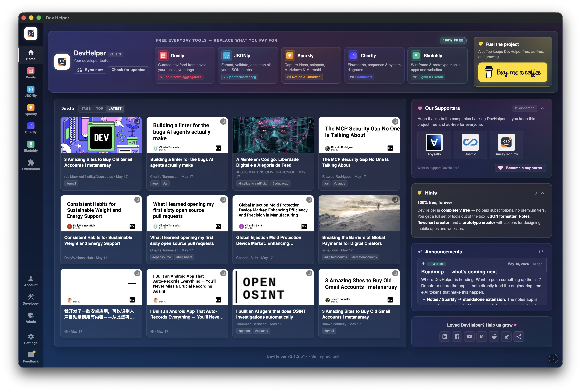Open the Abysalto supporter logo

(x=434, y=145)
